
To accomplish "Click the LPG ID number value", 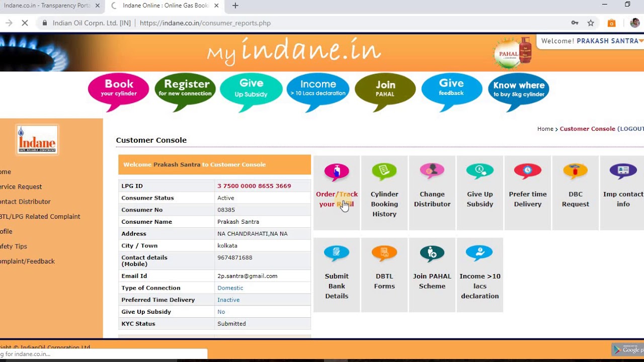I will (x=254, y=186).
